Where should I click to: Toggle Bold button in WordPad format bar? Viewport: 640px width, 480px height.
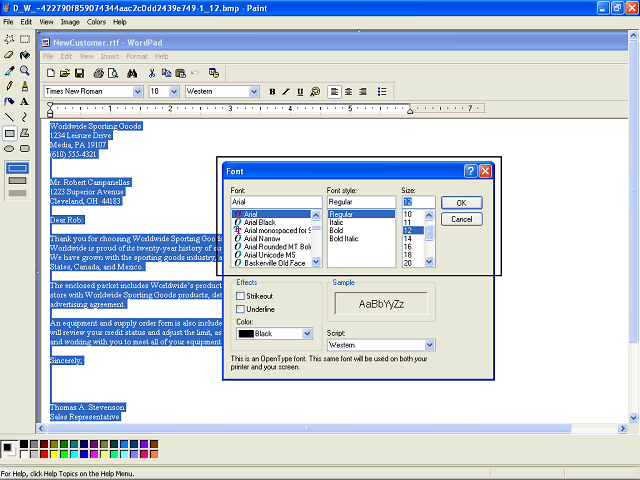pyautogui.click(x=272, y=91)
